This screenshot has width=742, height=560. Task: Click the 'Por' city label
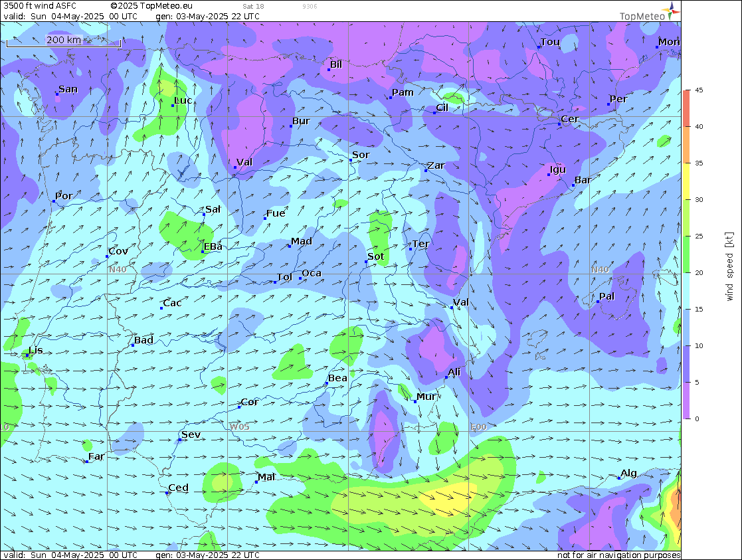coord(64,196)
